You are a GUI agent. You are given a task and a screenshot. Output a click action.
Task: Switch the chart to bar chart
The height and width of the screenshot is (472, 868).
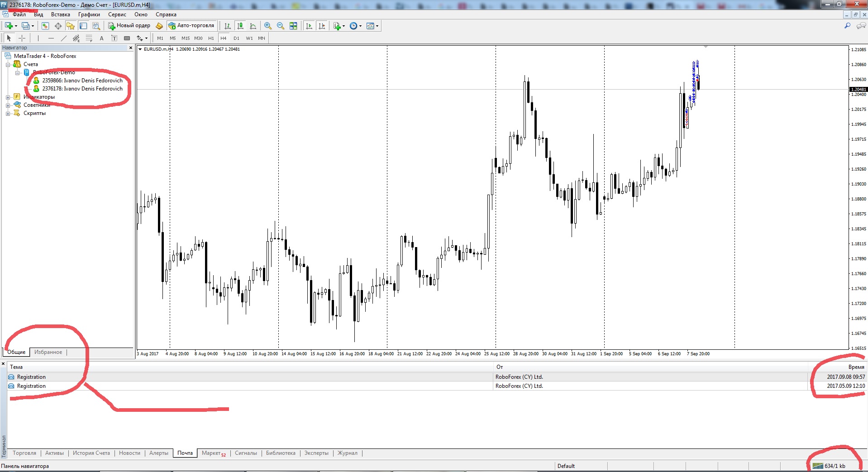(228, 26)
